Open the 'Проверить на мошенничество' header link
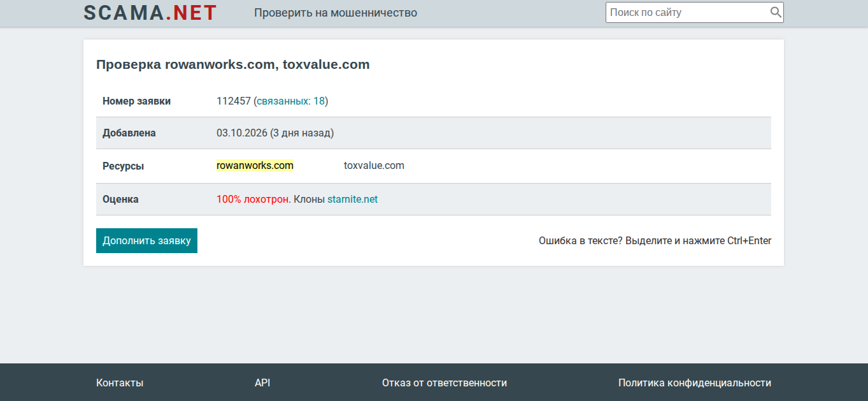 point(336,13)
